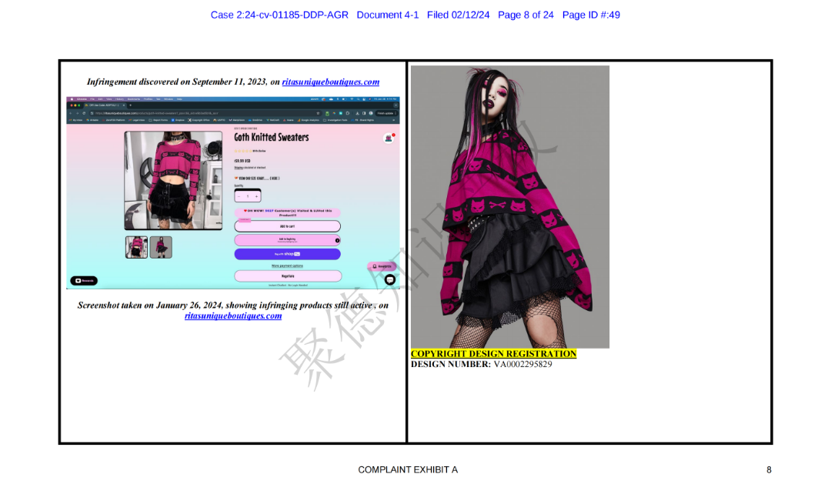Open the gift icon with the red notification badge
The height and width of the screenshot is (504, 831).
coord(389,138)
